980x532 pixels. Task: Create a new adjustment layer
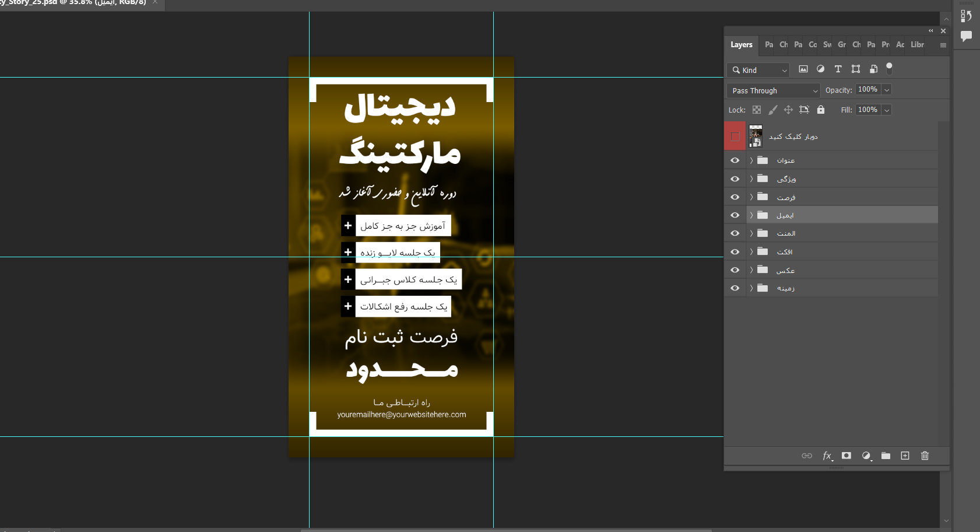pyautogui.click(x=866, y=456)
